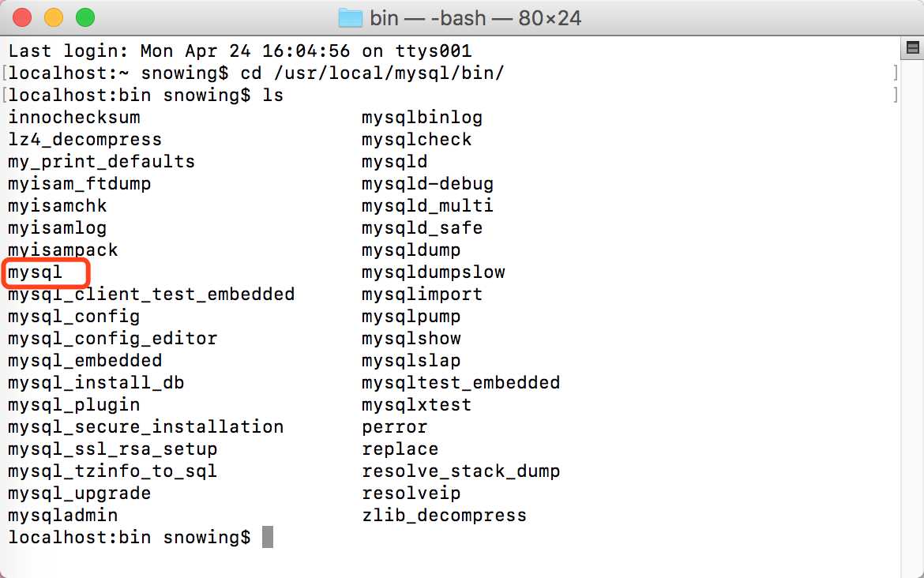Click the mysqldump listing entry
Screen dimensions: 924x578
coord(411,250)
